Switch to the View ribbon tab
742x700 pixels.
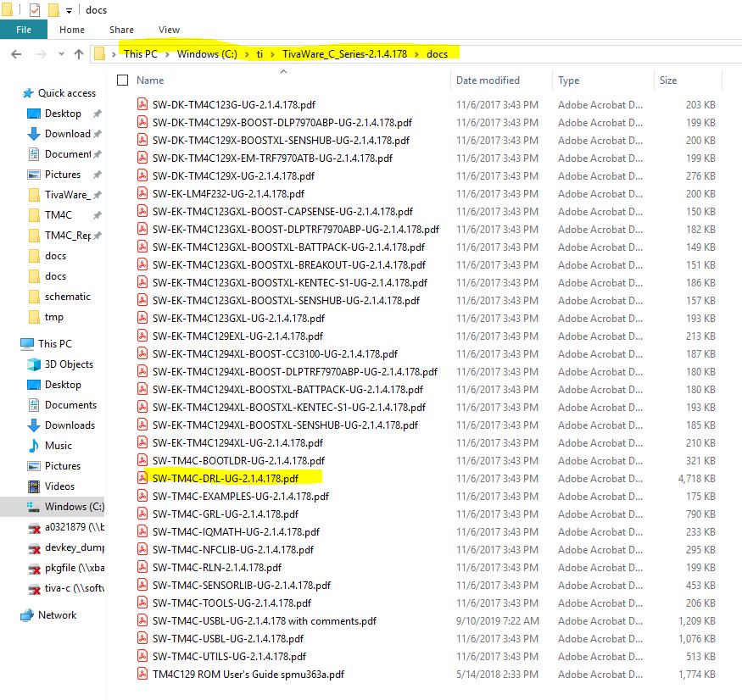[169, 30]
